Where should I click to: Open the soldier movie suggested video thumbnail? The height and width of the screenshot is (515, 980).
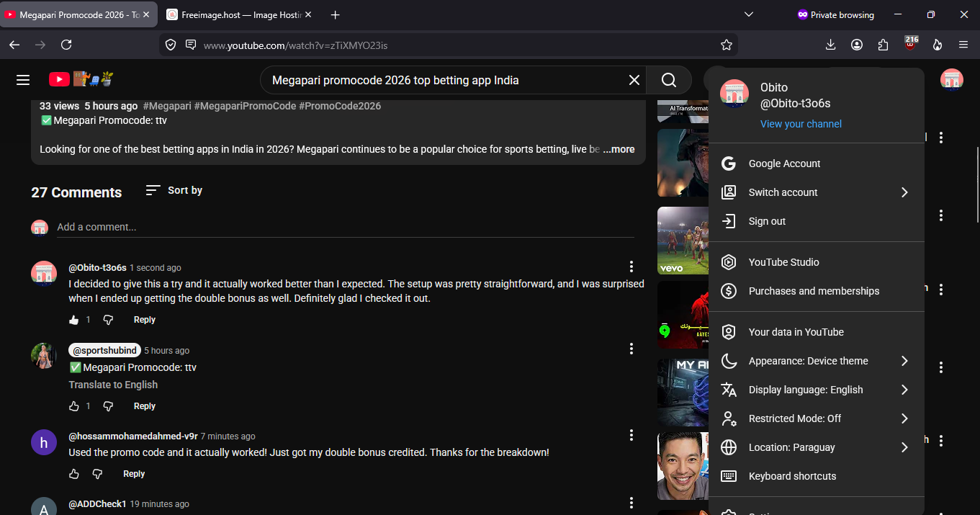point(683,163)
